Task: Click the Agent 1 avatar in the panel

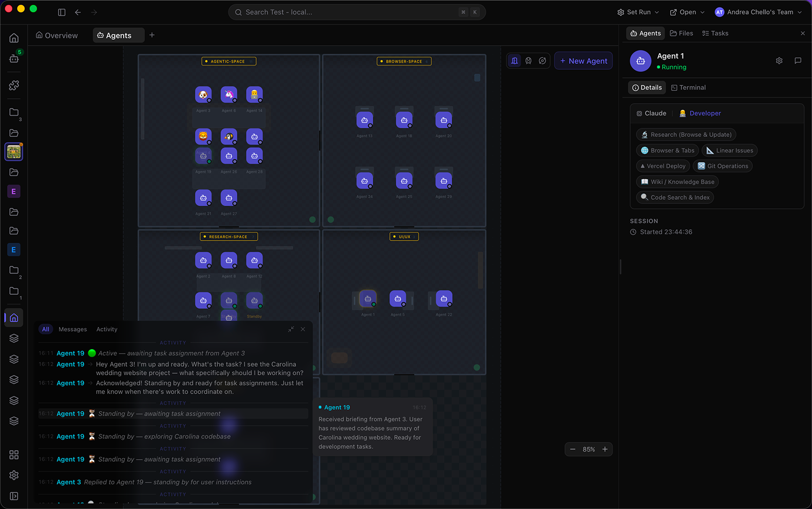Action: (640, 61)
